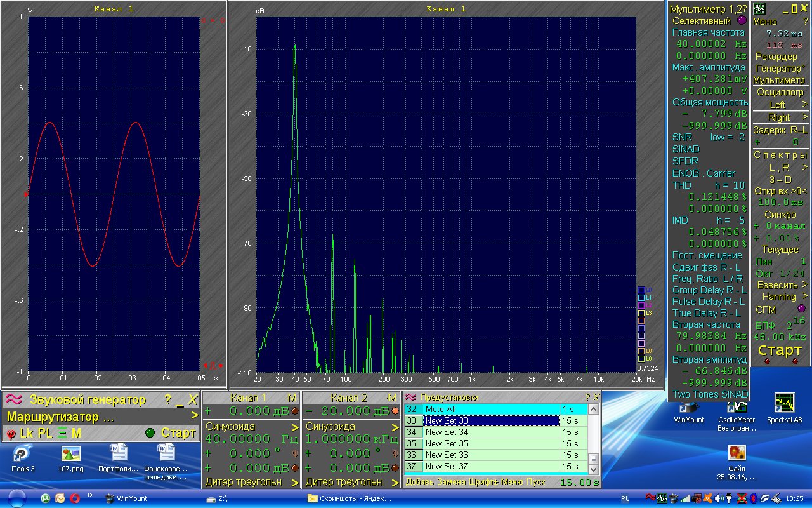The width and height of the screenshot is (812, 508).
Task: Click Добавь in the presets toolbar
Action: [419, 483]
